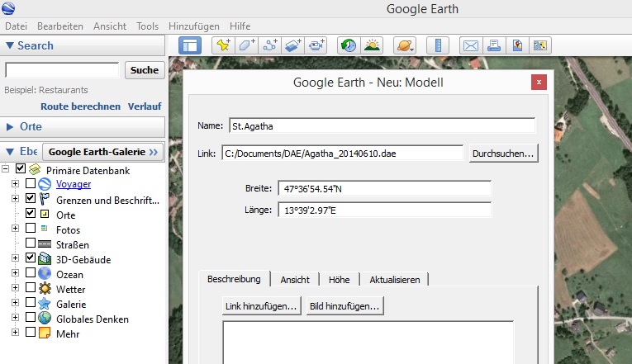The width and height of the screenshot is (632, 364).
Task: Click the Durchsuchen... button
Action: [503, 153]
